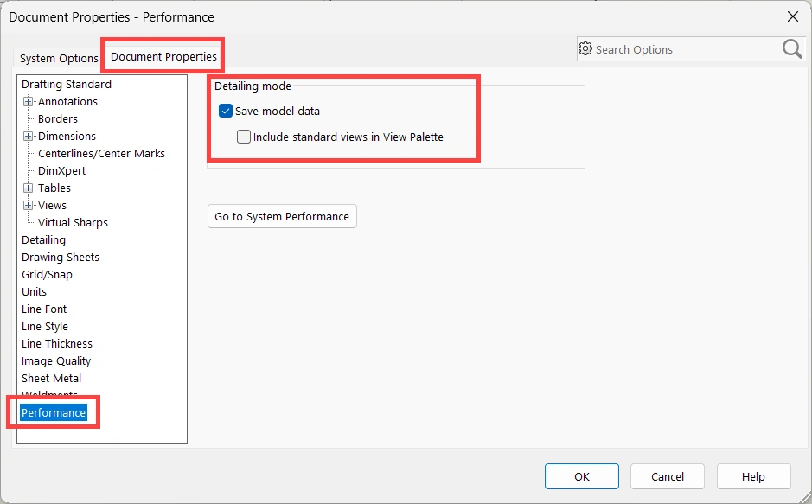Expand the Annotations tree node
The image size is (812, 504).
coord(29,102)
